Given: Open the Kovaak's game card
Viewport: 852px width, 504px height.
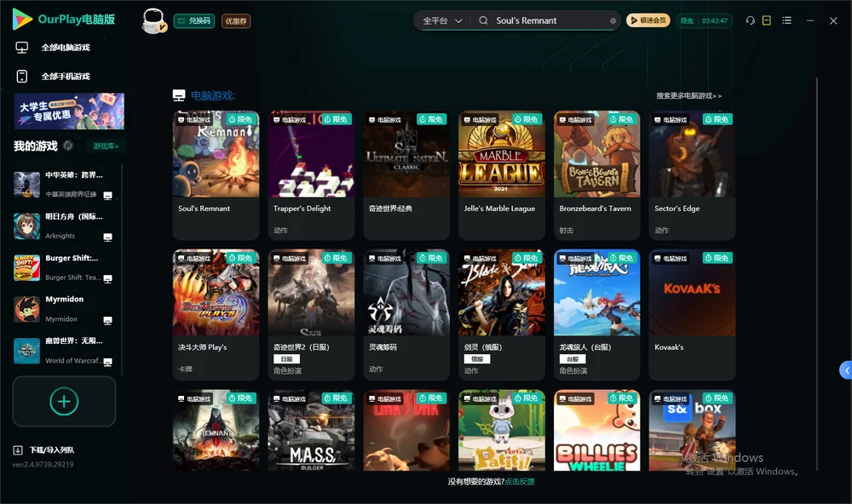Looking at the screenshot, I should tap(692, 314).
